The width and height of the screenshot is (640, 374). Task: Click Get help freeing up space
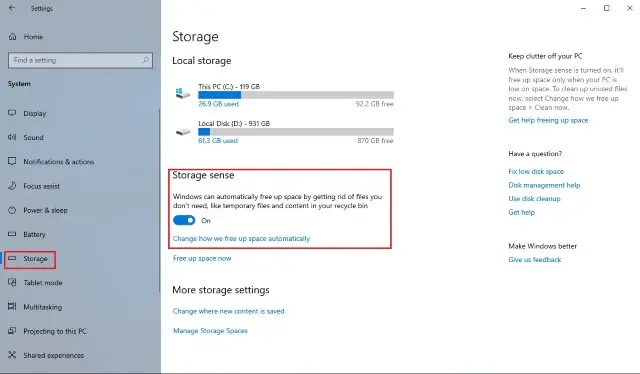(548, 120)
